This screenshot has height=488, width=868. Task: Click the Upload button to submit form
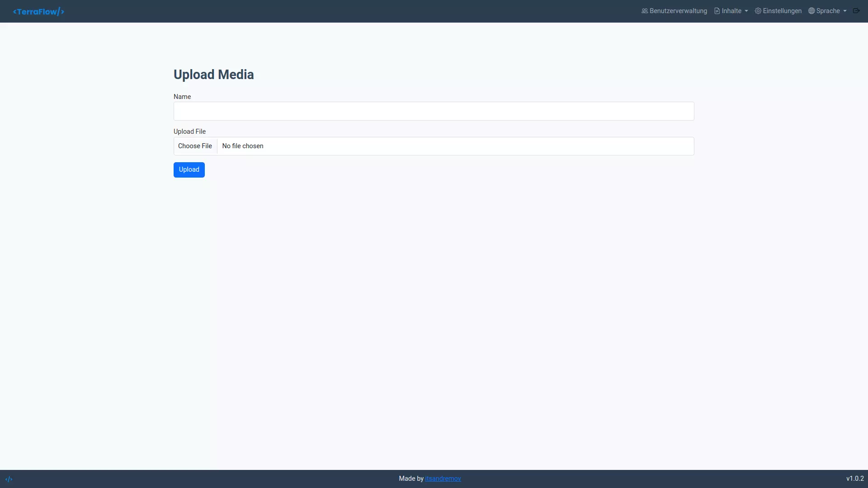click(189, 170)
